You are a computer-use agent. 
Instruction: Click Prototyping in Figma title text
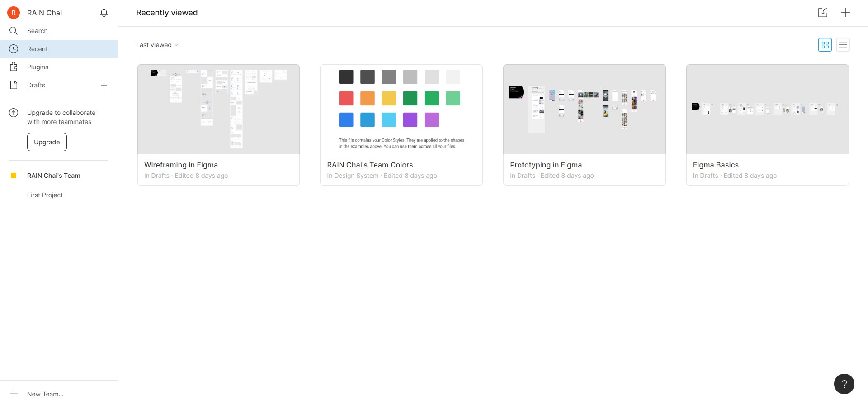pos(546,165)
